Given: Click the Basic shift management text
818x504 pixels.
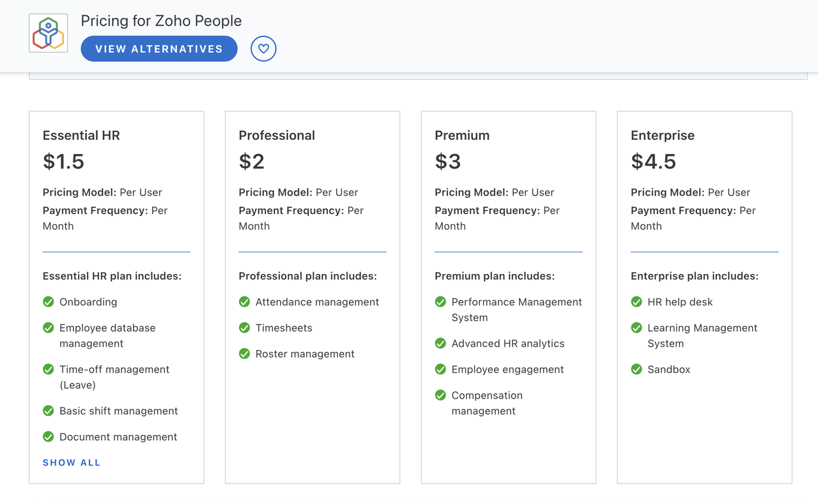Looking at the screenshot, I should point(119,411).
